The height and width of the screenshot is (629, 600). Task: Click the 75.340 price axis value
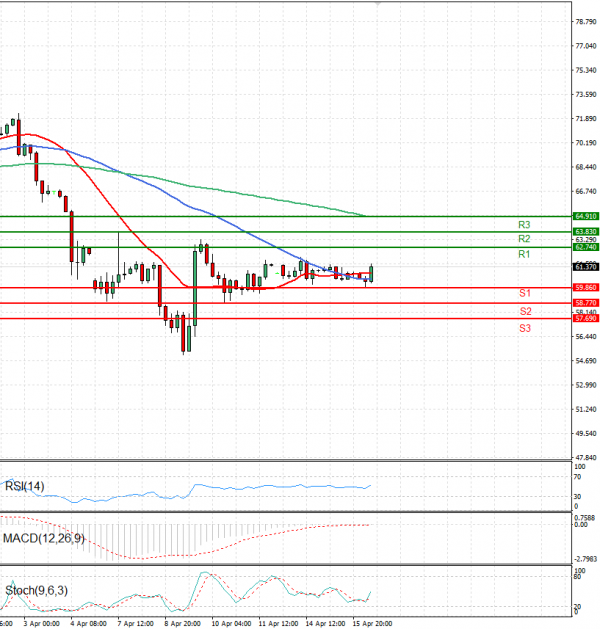click(586, 70)
